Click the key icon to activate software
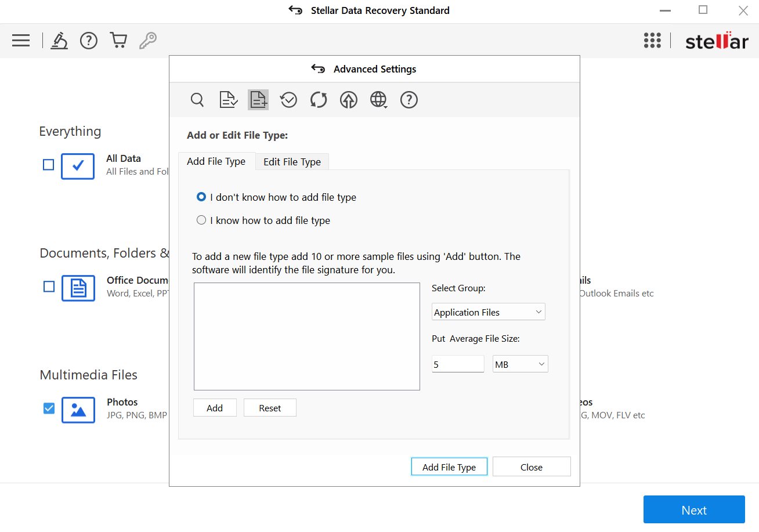Screen dimensions: 759x532 147,40
